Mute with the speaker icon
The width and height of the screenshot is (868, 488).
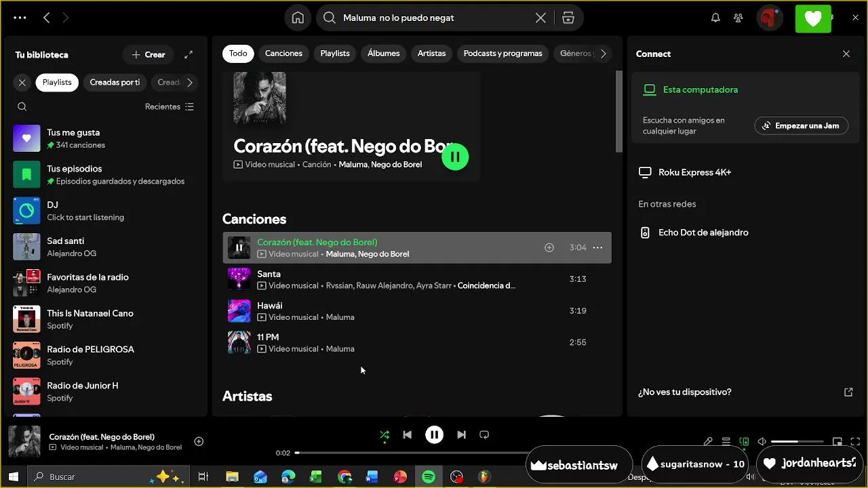coord(762,441)
